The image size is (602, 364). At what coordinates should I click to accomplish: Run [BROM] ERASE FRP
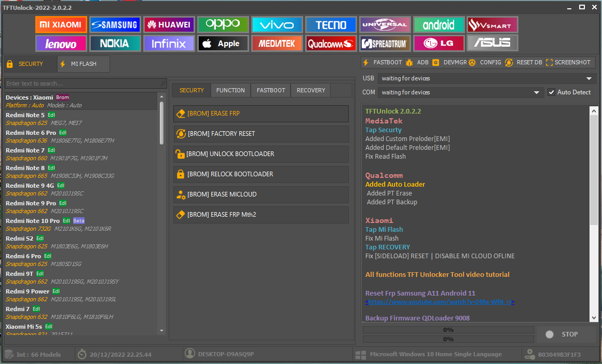[261, 114]
